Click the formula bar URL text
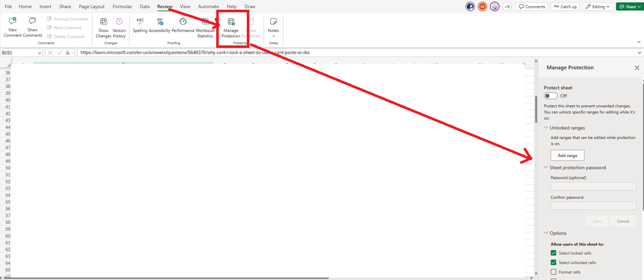 point(195,53)
